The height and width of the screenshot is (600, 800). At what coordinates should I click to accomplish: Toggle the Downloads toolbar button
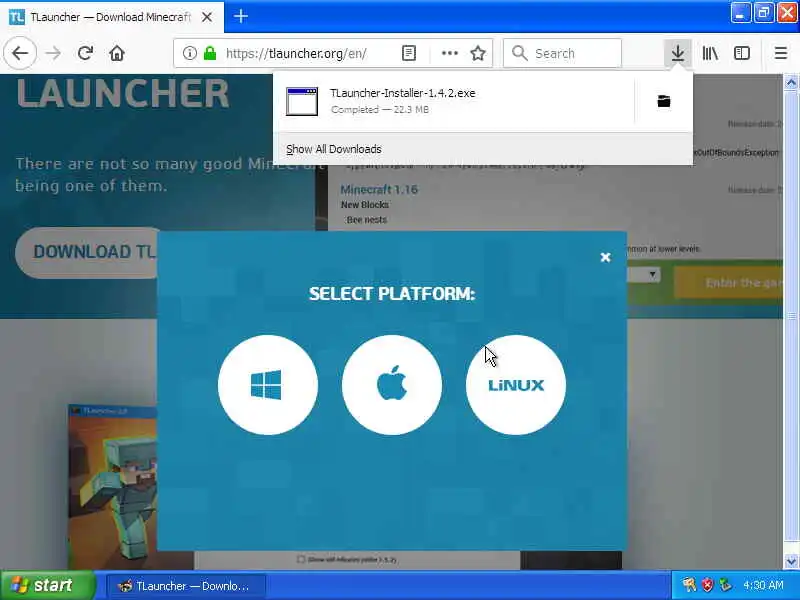pyautogui.click(x=678, y=53)
